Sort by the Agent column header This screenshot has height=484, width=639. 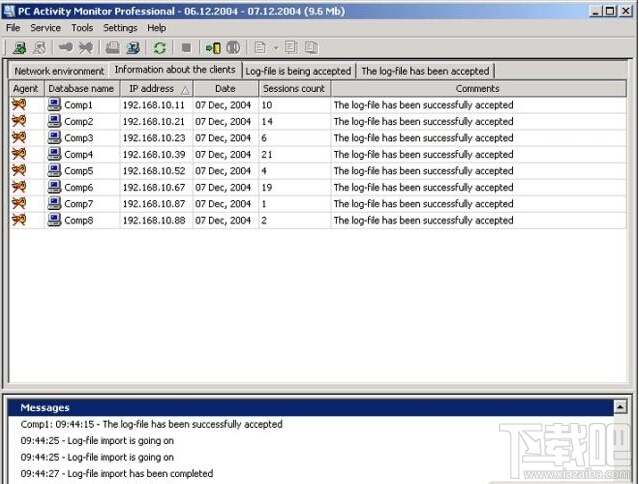point(26,88)
